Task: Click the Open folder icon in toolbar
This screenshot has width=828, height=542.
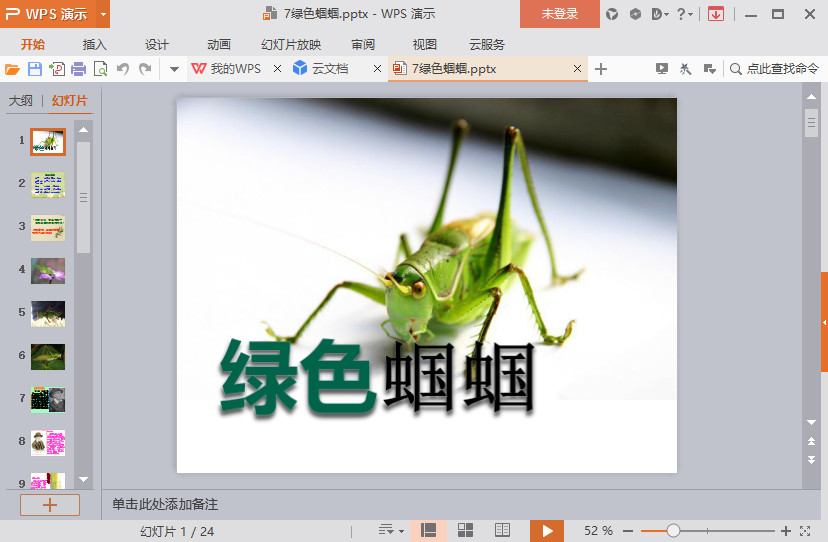Action: coord(12,69)
